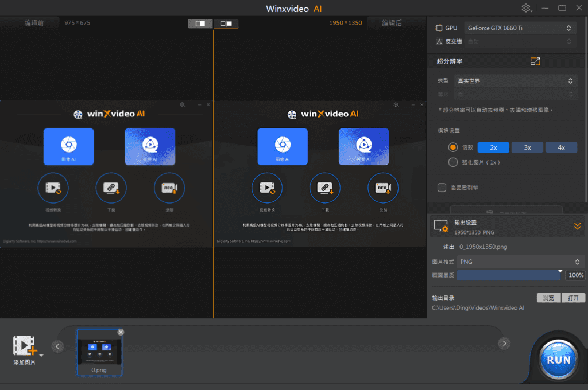Viewport: 588px width, 390px height.
Task: Open the GeForce GTX 1660 Ti dropdown
Action: [x=519, y=28]
